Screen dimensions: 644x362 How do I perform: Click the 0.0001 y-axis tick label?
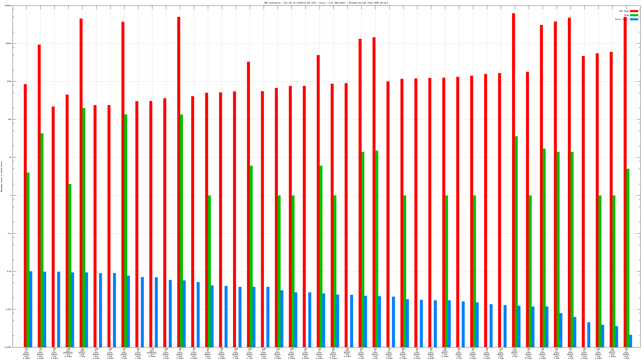click(x=8, y=347)
